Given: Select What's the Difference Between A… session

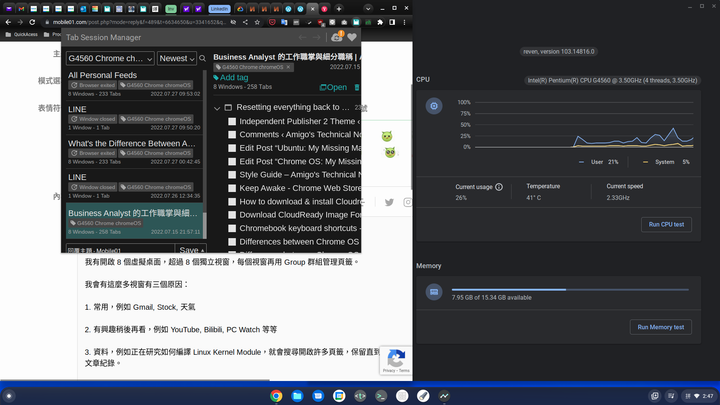Looking at the screenshot, I should [x=134, y=152].
